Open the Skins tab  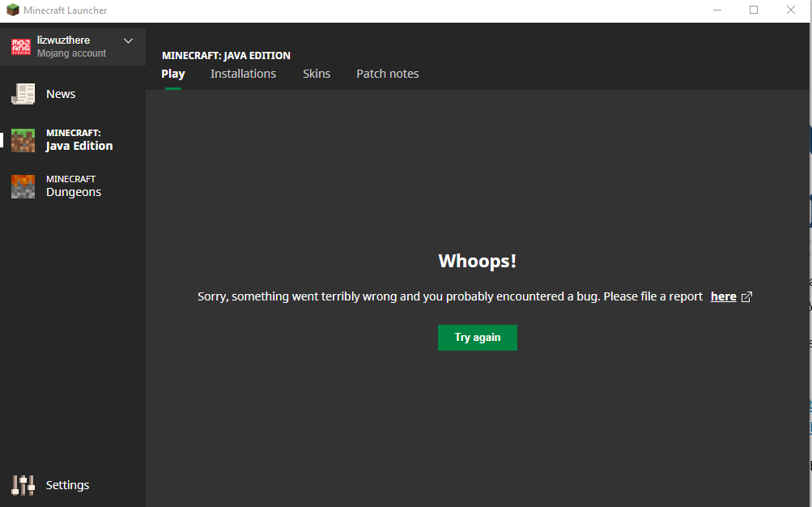tap(317, 74)
